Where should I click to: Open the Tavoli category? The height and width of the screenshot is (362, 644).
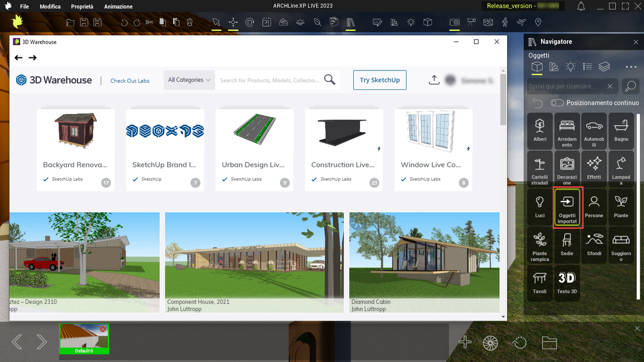(x=539, y=283)
